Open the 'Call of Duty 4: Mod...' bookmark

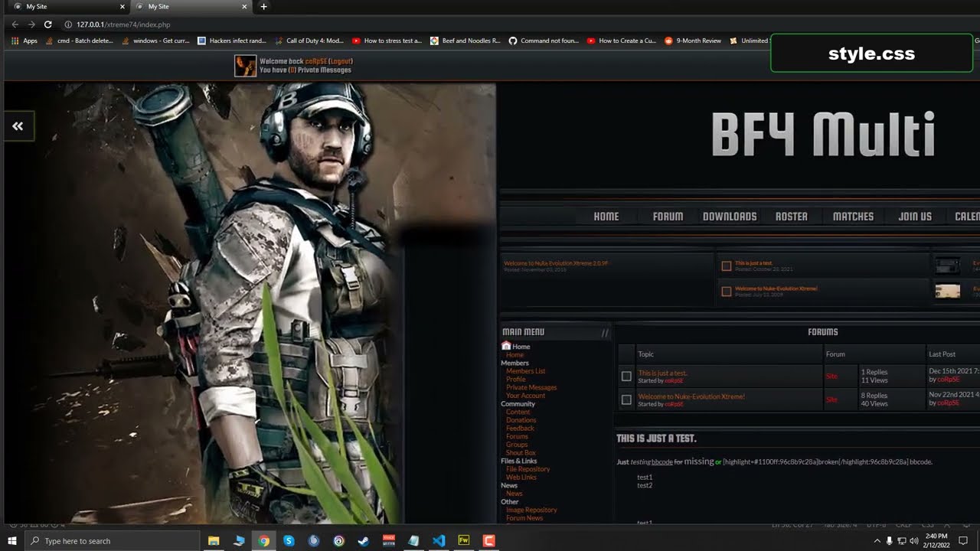pos(309,41)
